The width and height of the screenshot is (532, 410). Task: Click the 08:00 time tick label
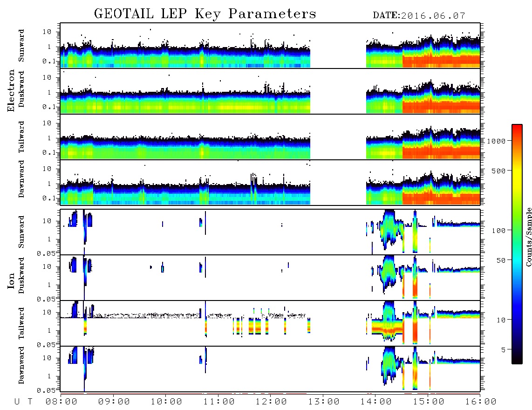pyautogui.click(x=61, y=402)
